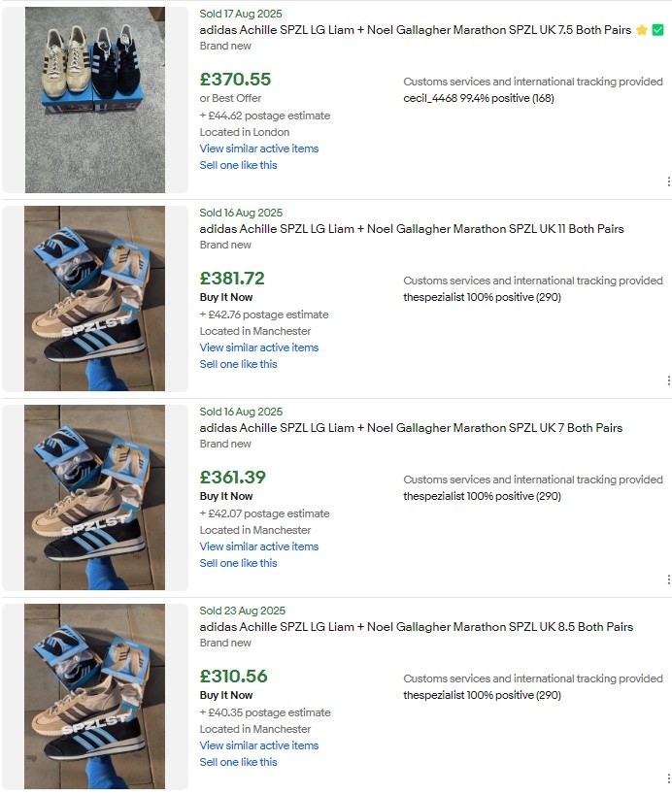Open three-dot menu for UK 8.5 listing
This screenshot has width=672, height=794.
point(668,778)
